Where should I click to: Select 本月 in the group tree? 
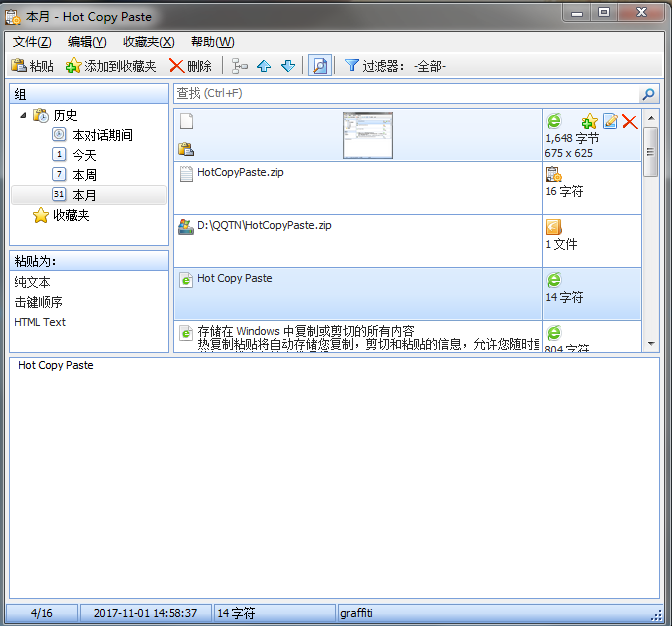pyautogui.click(x=89, y=195)
